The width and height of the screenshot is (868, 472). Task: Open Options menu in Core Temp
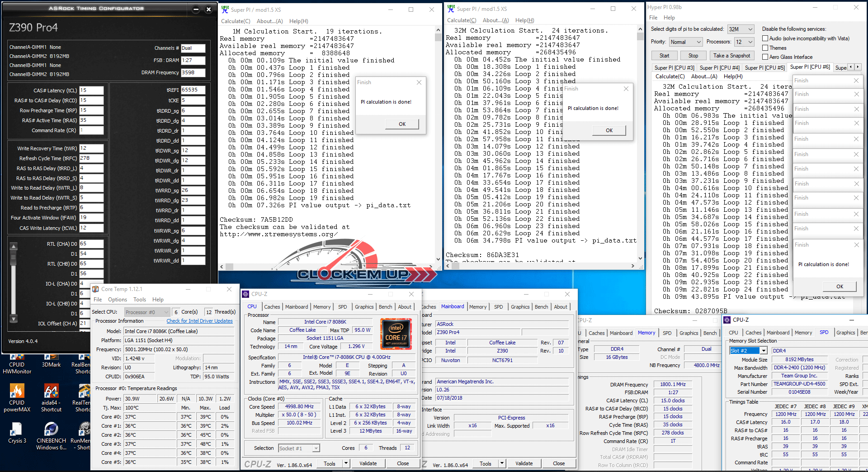pyautogui.click(x=118, y=300)
